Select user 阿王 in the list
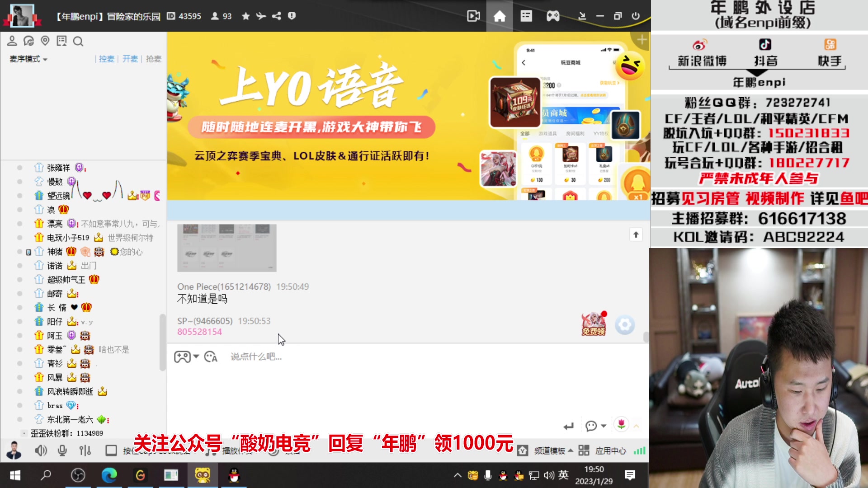Viewport: 868px width, 488px height. 55,336
